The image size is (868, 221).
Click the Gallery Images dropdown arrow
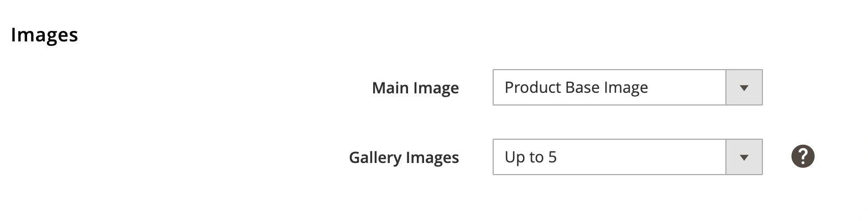tap(744, 157)
